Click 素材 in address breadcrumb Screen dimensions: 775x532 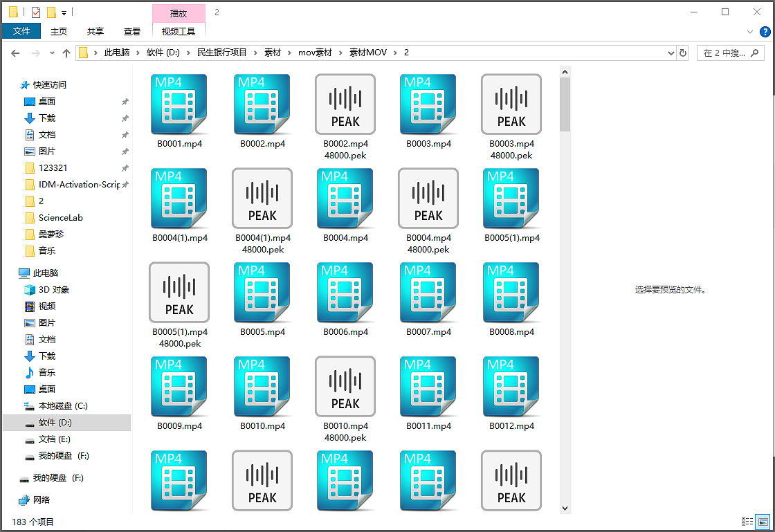tap(273, 53)
